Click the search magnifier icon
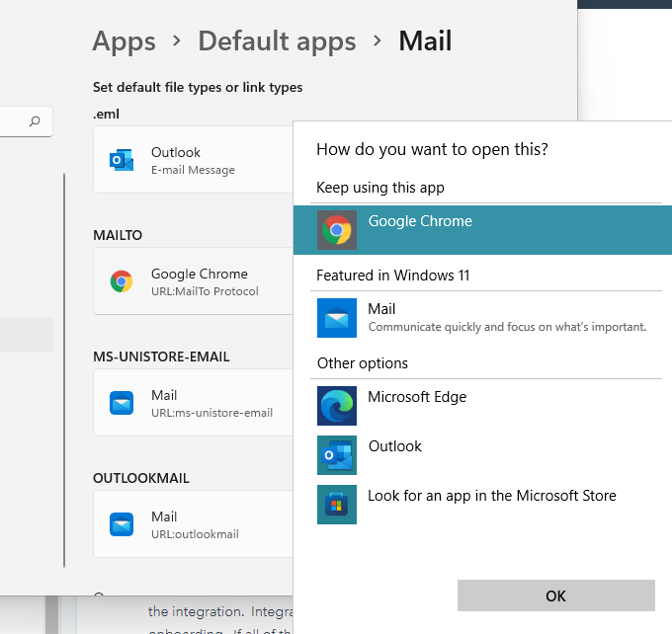672x634 pixels. pos(35,121)
